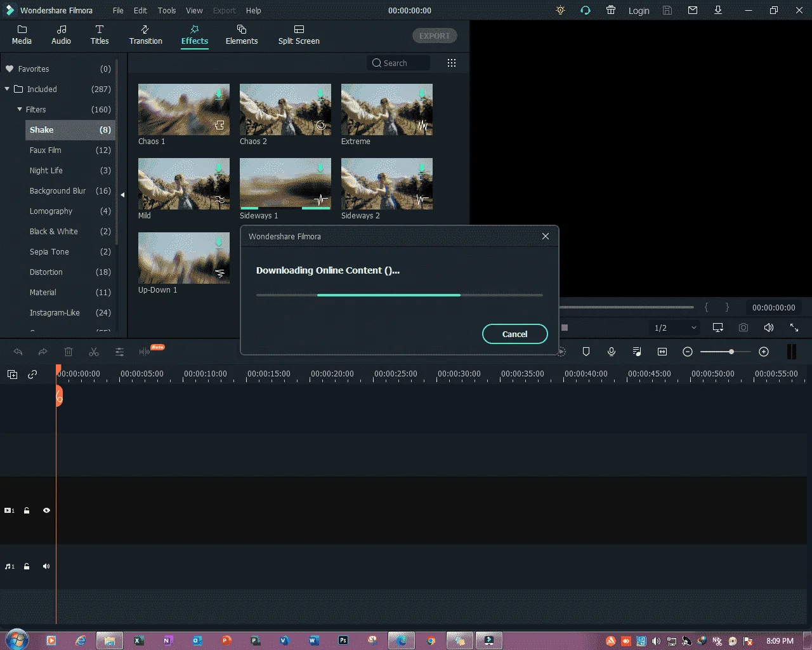
Task: Close the Downloading Online Content dialog
Action: tap(546, 236)
